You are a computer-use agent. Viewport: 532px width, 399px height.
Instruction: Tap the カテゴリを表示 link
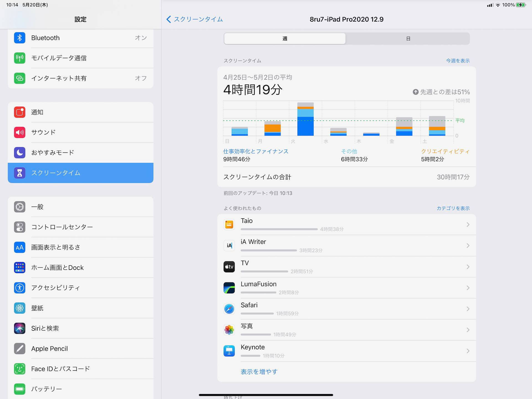[453, 208]
